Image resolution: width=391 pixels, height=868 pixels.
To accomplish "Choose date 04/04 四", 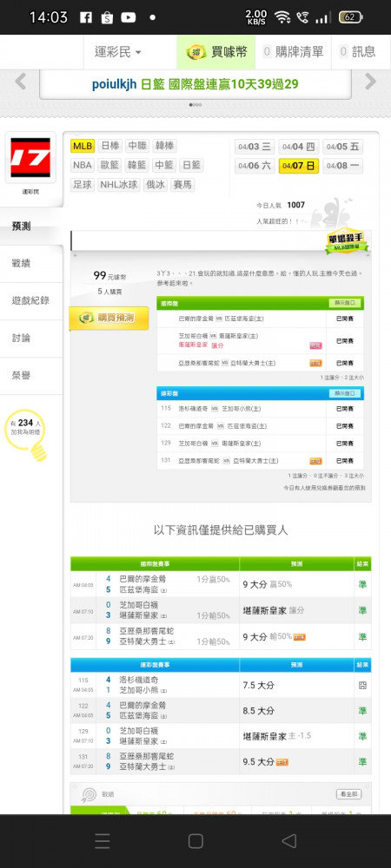I will pyautogui.click(x=299, y=147).
